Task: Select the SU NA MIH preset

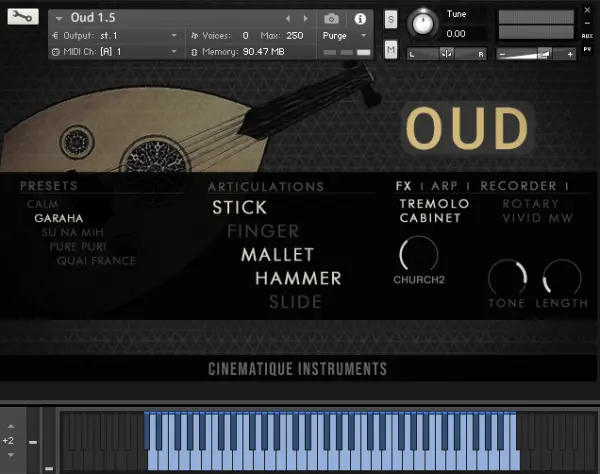Action: (x=73, y=232)
